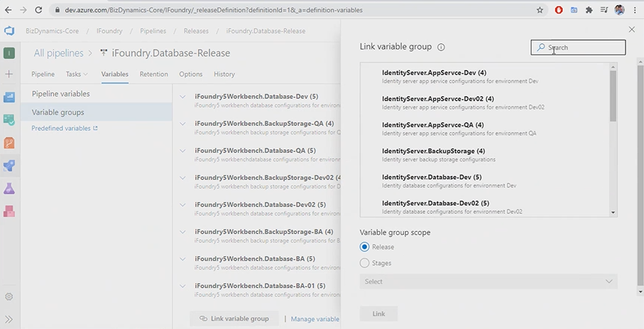Expand iFoundry5Workbench.BackupStorage-BA chevron
The width and height of the screenshot is (644, 329).
click(x=182, y=232)
